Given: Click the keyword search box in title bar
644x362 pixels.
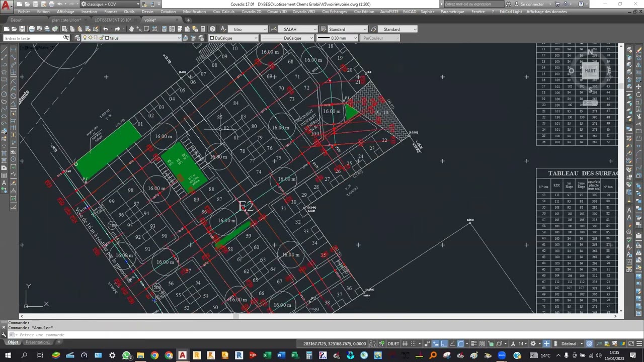Looking at the screenshot, I should pos(475,4).
